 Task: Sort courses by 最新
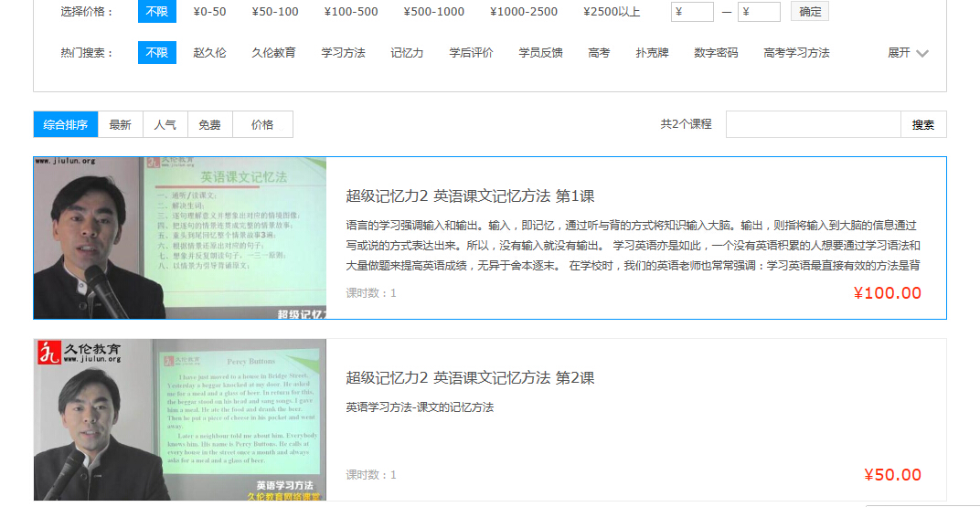pyautogui.click(x=120, y=124)
